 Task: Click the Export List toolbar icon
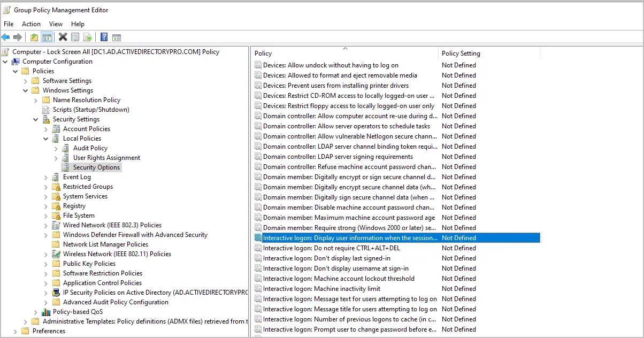tap(88, 37)
